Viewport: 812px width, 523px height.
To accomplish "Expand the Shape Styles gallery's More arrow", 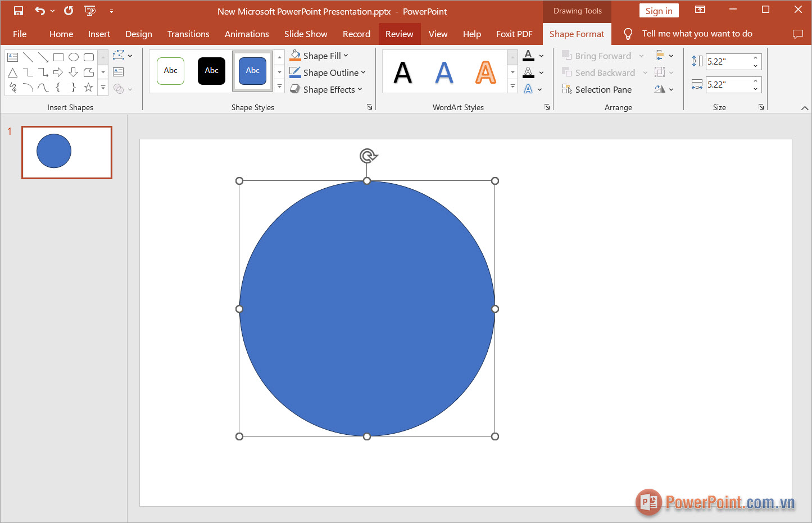I will pos(279,87).
